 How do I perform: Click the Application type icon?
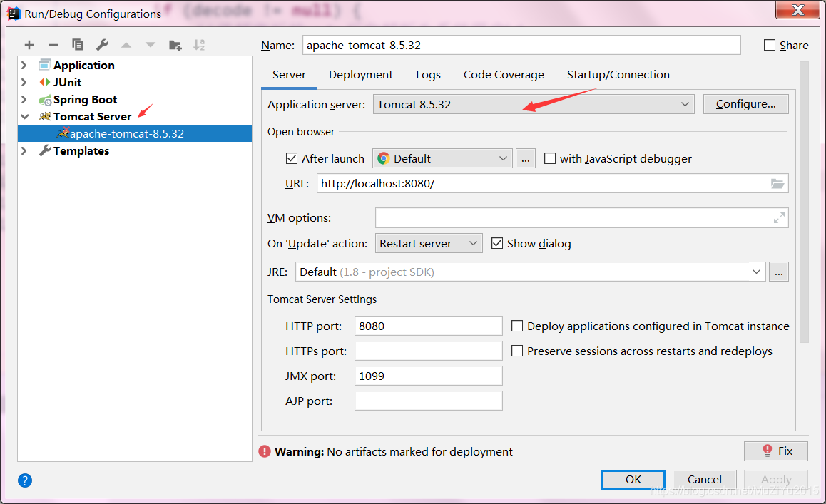[x=45, y=66]
